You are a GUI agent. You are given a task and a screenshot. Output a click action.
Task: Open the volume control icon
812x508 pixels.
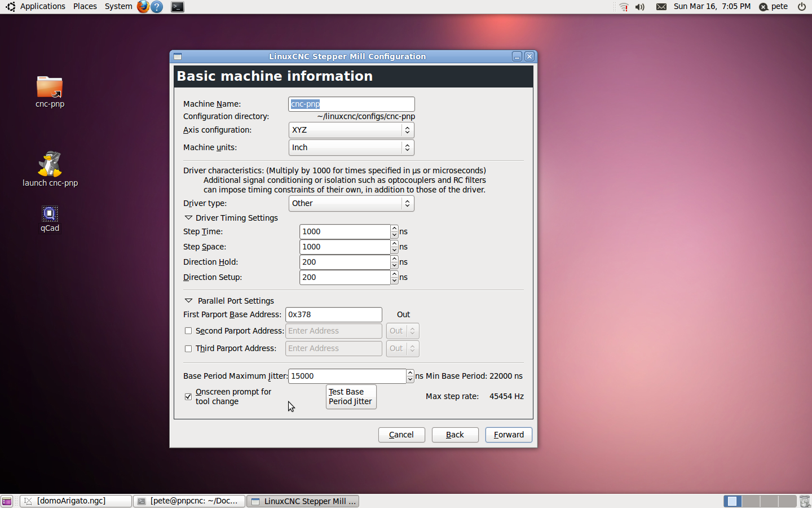tap(640, 7)
